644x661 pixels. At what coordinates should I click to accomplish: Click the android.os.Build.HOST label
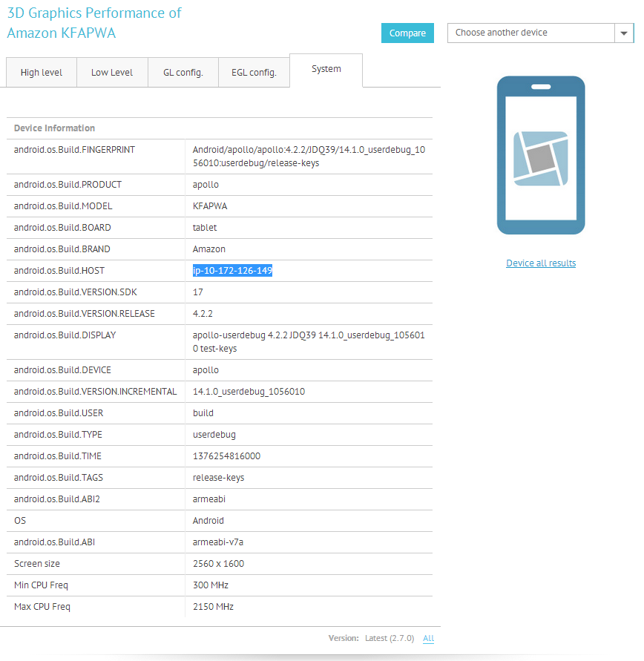point(59,271)
